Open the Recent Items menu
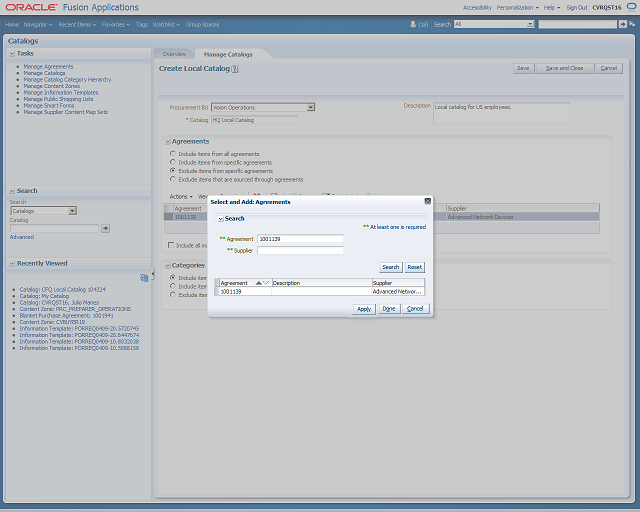640x512 pixels. [77, 24]
